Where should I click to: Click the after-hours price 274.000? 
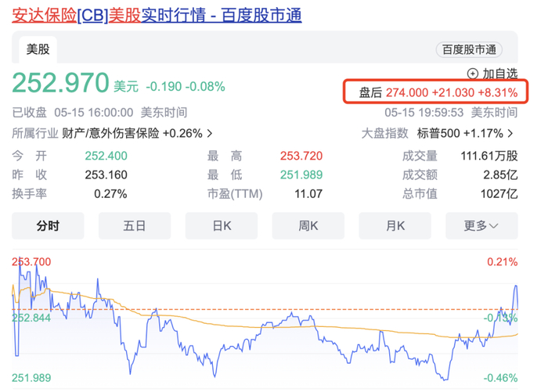tap(407, 92)
